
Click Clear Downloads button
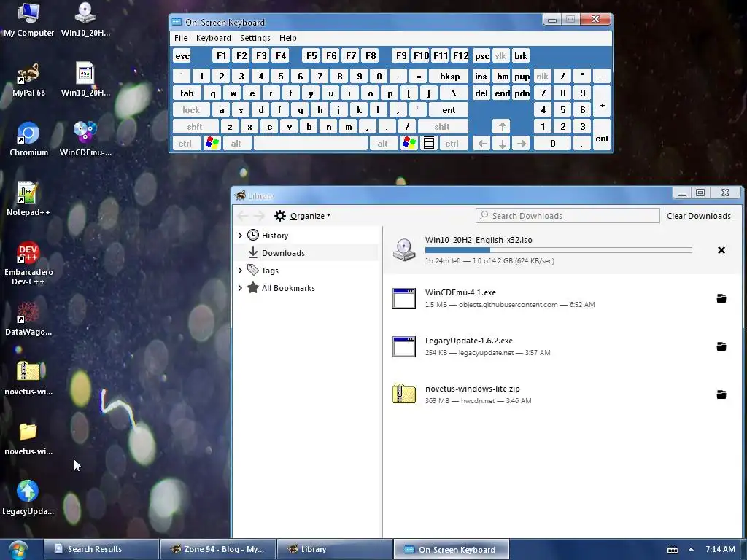699,216
